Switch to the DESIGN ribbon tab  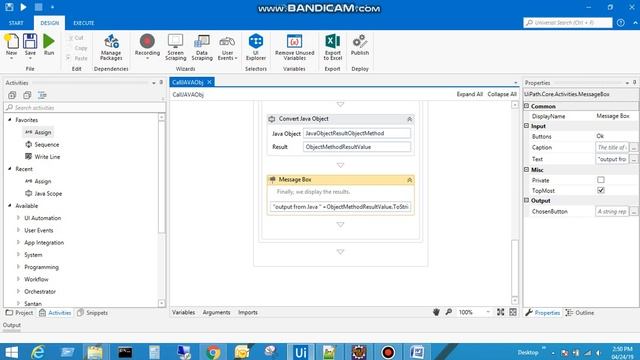pyautogui.click(x=49, y=23)
